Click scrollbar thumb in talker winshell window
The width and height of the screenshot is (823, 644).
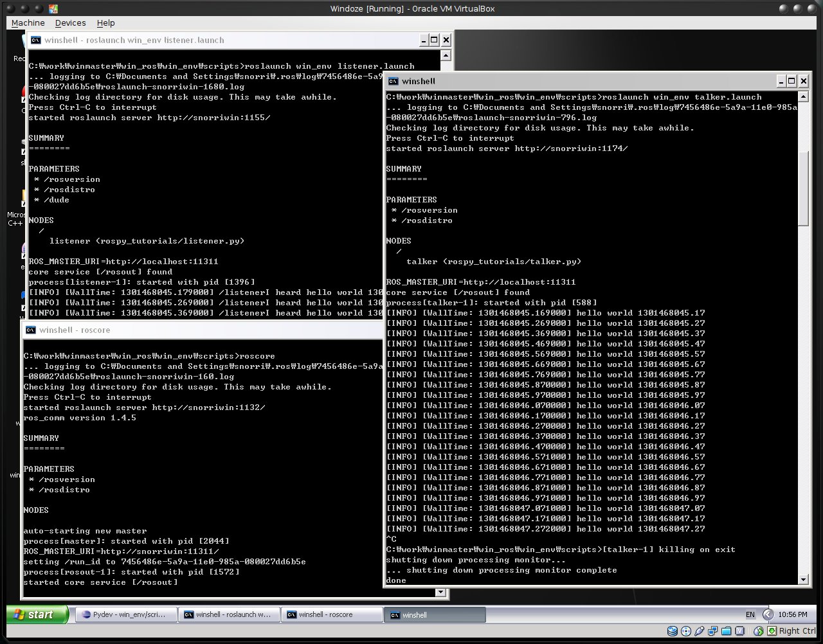click(803, 188)
